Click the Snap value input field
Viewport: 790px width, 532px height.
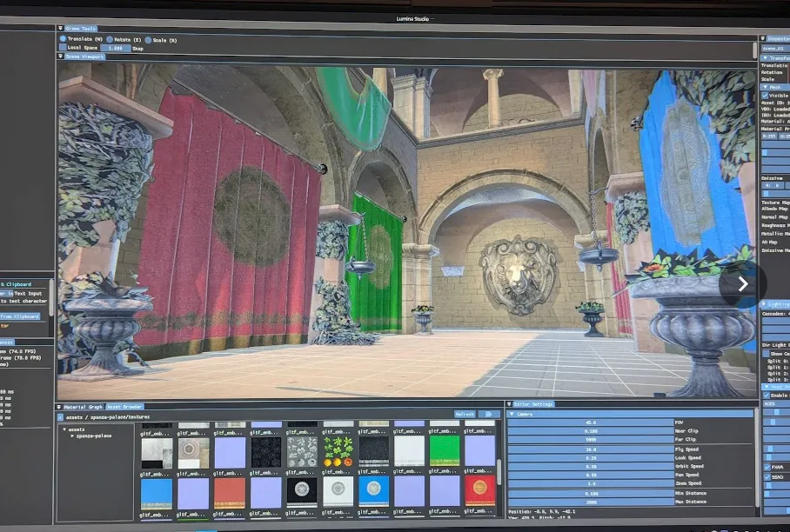116,48
